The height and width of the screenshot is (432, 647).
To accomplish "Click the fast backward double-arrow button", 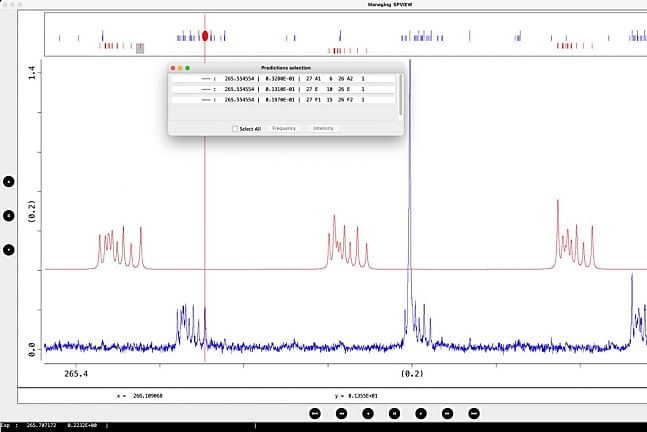I will pos(341,413).
